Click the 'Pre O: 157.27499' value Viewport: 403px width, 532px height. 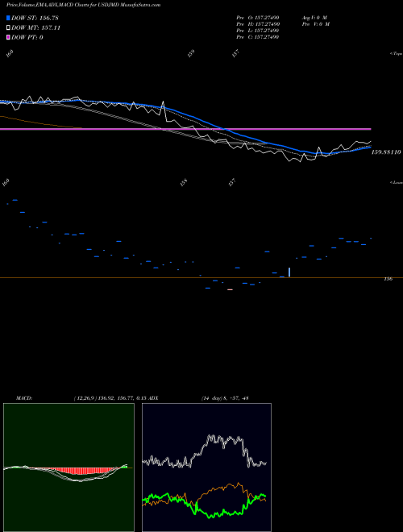click(258, 18)
